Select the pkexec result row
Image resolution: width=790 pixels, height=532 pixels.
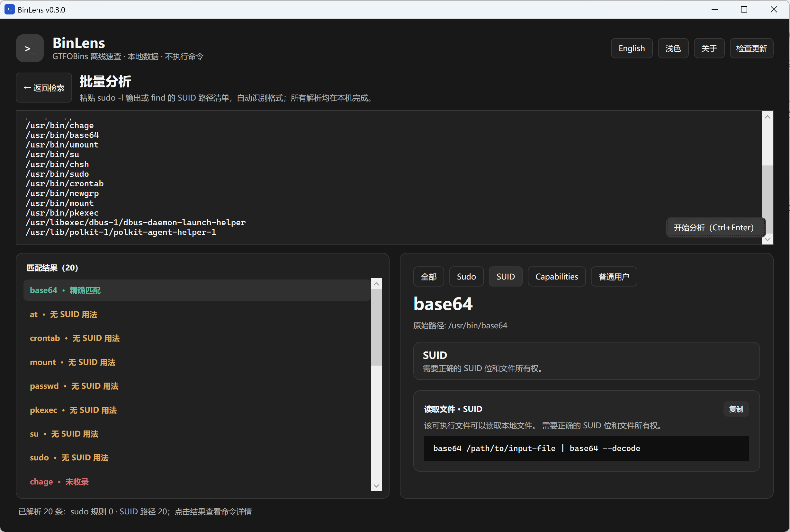(197, 410)
